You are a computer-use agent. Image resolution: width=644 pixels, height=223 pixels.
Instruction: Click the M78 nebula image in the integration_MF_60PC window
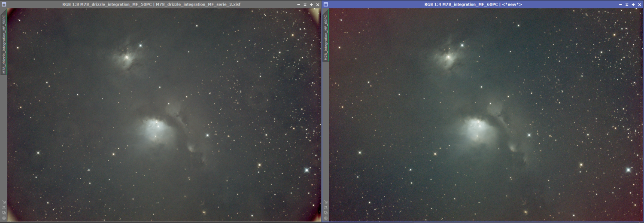click(x=486, y=115)
